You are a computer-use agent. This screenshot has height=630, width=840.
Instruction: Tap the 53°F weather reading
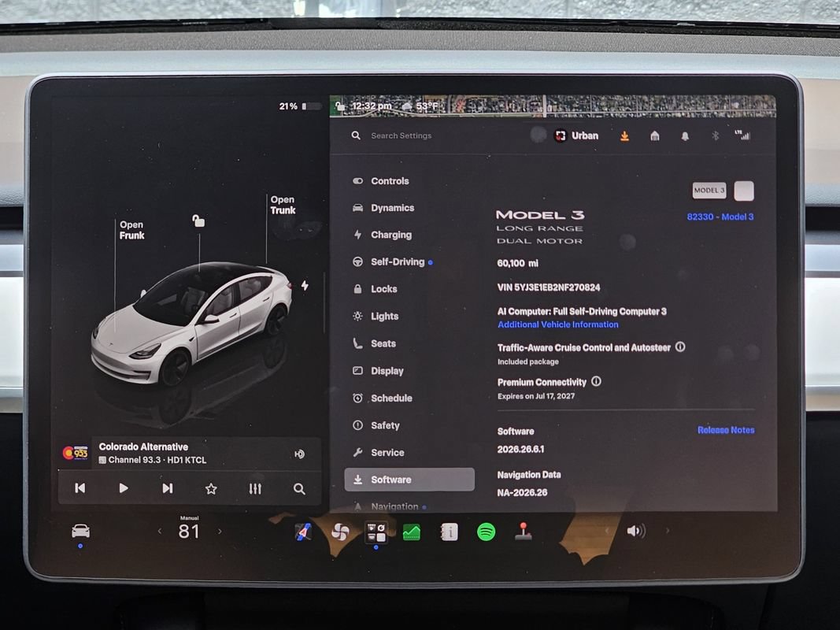click(x=427, y=106)
